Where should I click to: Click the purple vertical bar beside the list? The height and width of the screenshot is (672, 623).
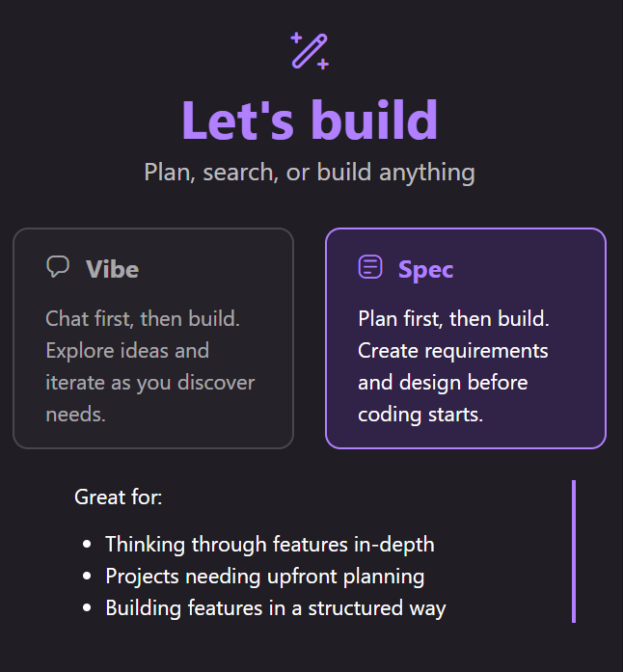click(574, 551)
